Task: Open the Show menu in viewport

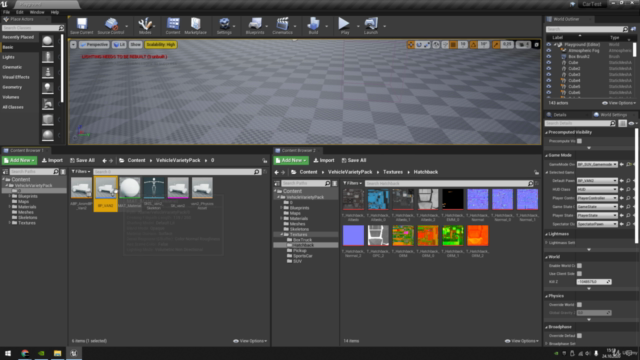Action: click(136, 44)
